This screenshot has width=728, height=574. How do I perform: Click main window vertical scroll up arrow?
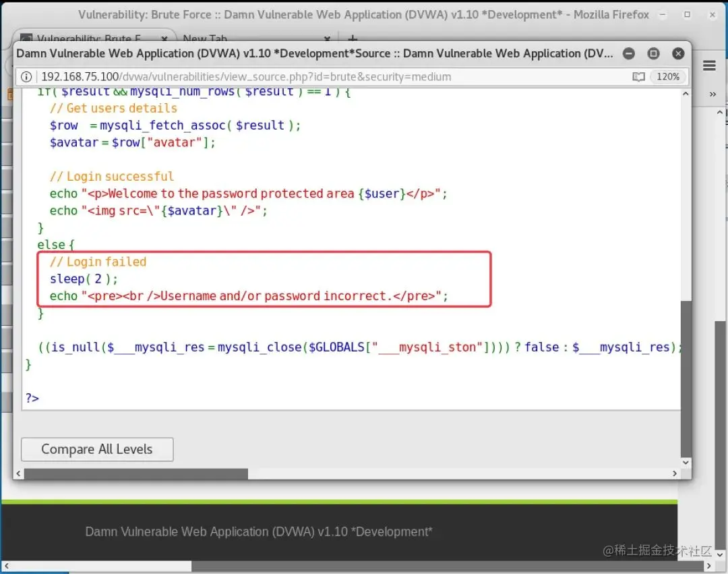coord(720,113)
